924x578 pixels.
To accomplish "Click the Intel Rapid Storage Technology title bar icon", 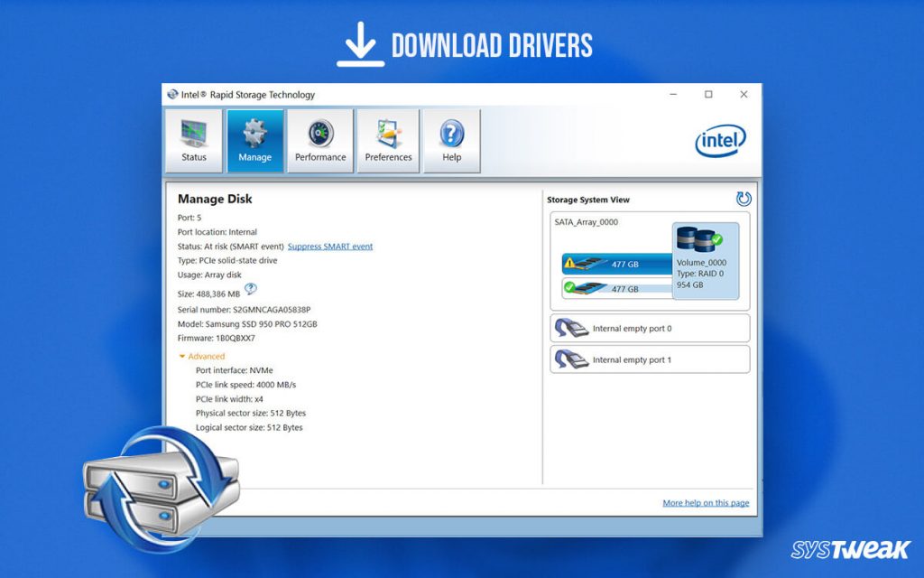I will pyautogui.click(x=175, y=94).
